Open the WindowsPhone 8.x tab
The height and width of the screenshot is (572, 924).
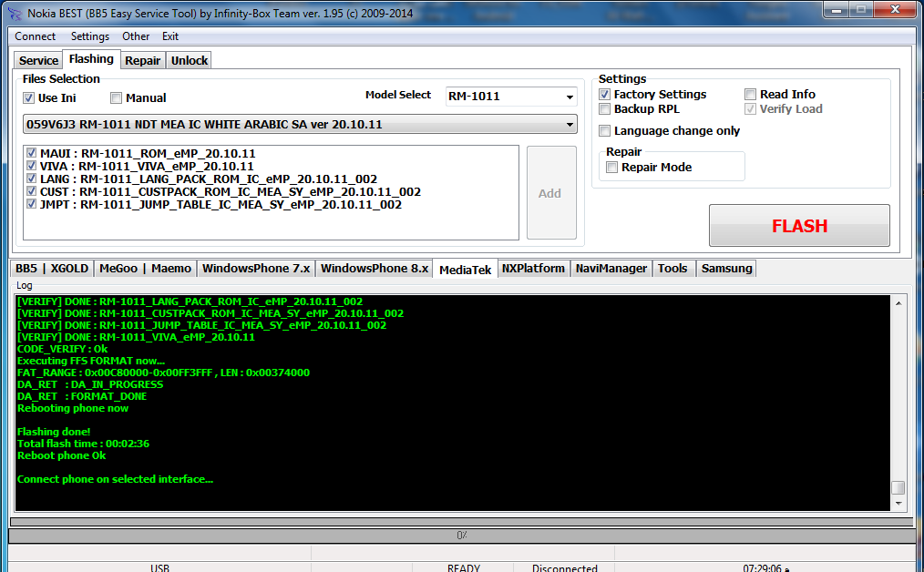375,269
